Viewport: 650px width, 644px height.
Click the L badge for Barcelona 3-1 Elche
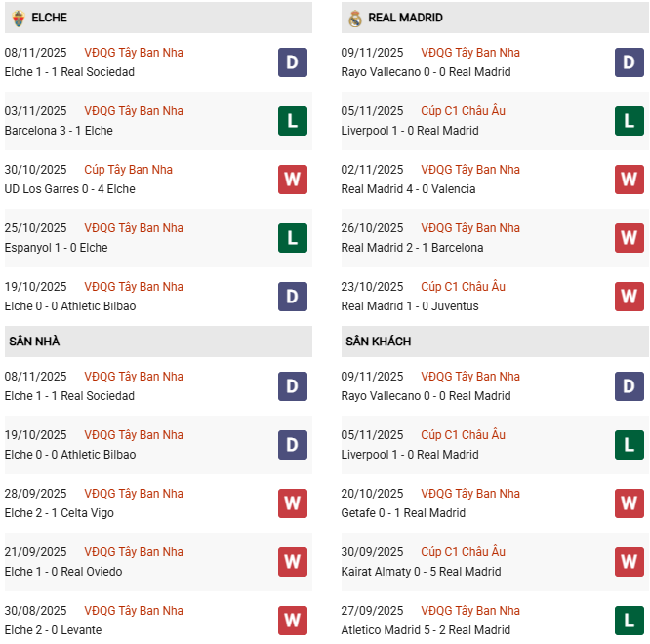pyautogui.click(x=293, y=121)
